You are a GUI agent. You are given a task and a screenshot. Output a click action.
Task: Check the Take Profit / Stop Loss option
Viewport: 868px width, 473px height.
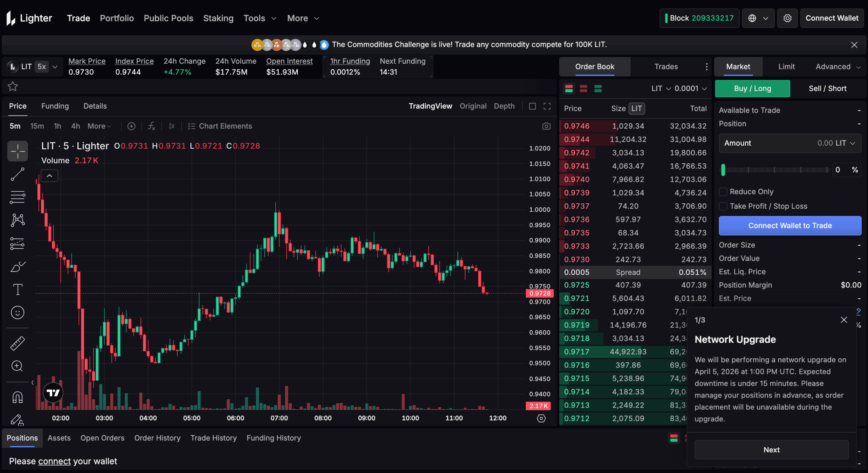pyautogui.click(x=723, y=206)
